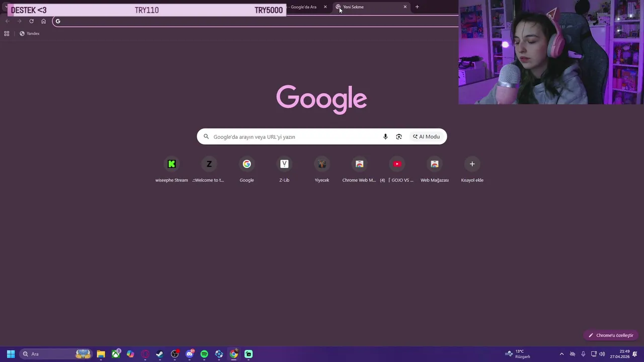Open the blue diamond app in taskbar
Screen dimensions: 644x362
click(x=219, y=354)
